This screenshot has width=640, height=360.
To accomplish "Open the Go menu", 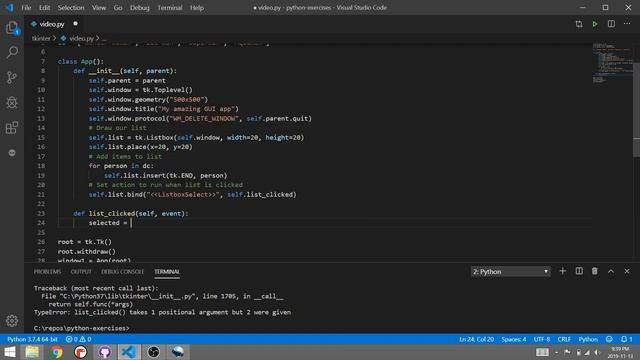I will [118, 7].
